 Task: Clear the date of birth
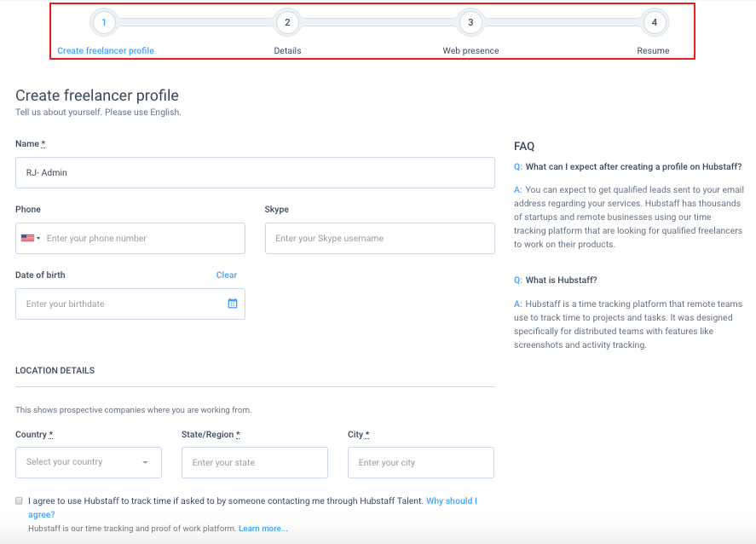tap(227, 275)
